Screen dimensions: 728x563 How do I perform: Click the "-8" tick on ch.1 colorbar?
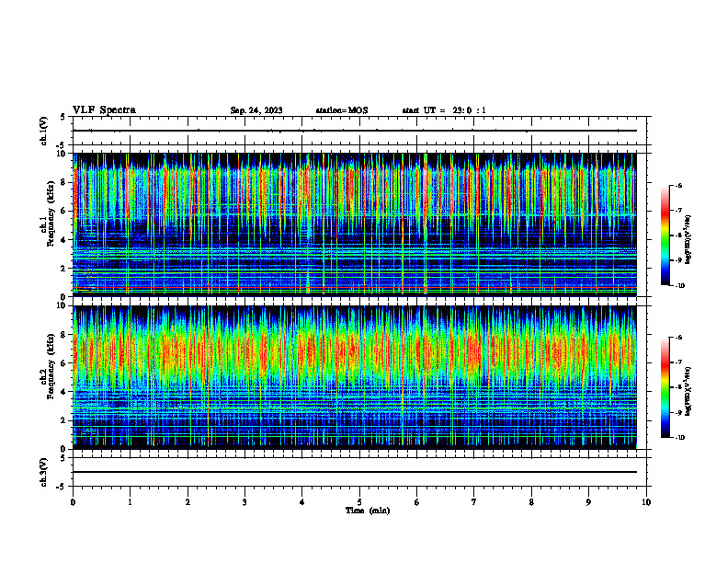pos(678,236)
